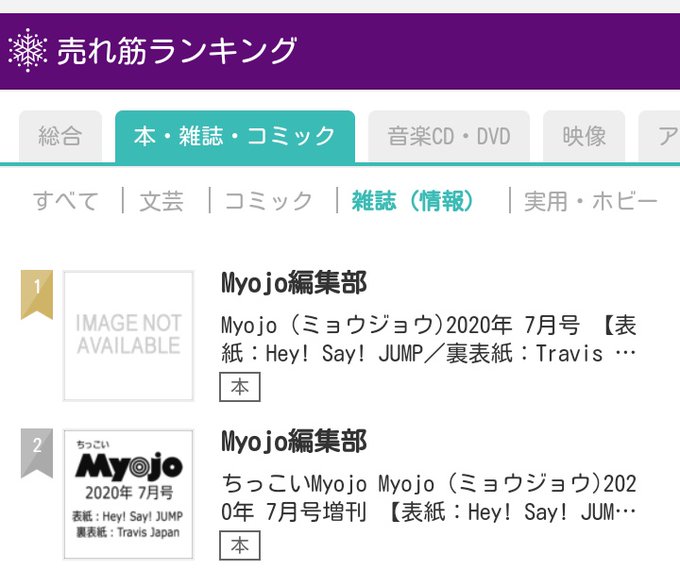680x570 pixels.
Task: Click the 本 tag under rank 1
Action: tap(240, 387)
